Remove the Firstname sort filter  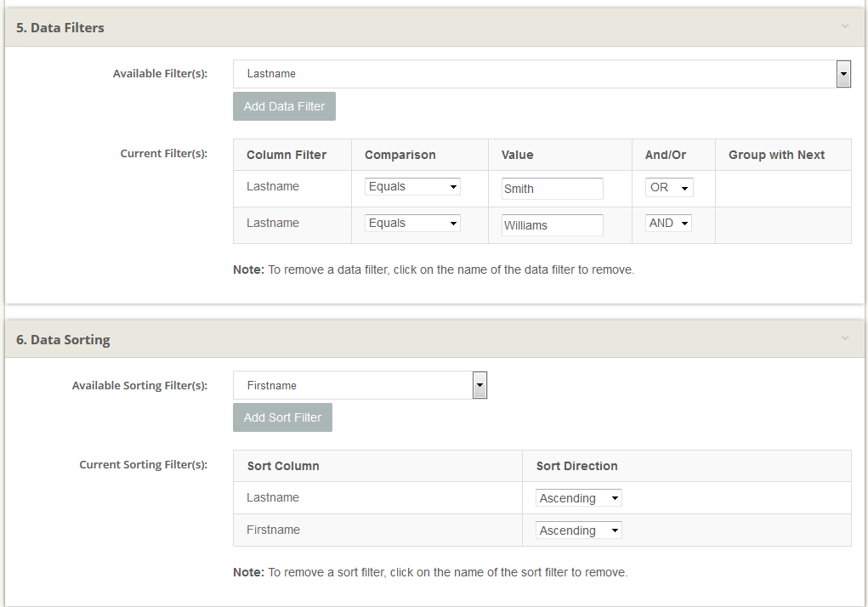[273, 530]
